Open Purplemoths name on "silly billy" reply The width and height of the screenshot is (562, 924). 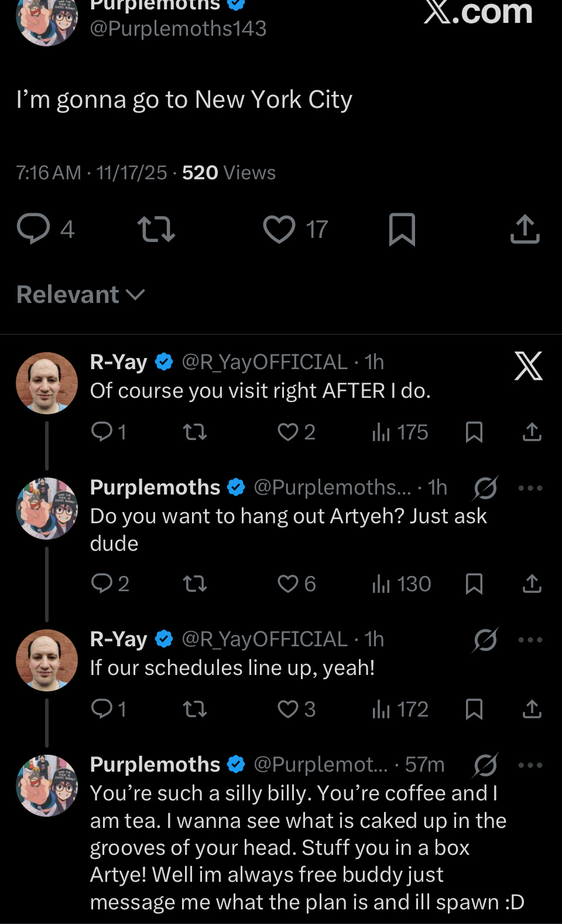pos(155,765)
